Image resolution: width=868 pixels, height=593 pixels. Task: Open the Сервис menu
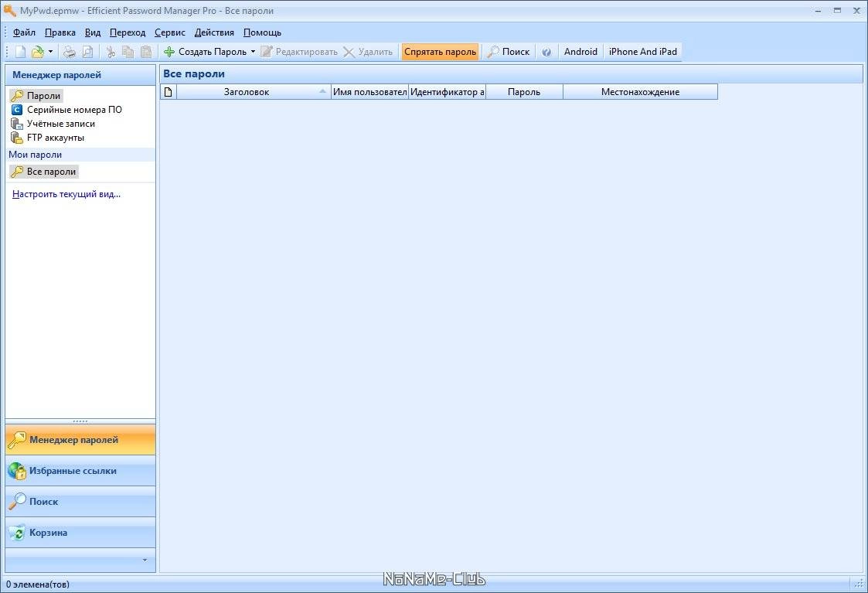coord(169,32)
